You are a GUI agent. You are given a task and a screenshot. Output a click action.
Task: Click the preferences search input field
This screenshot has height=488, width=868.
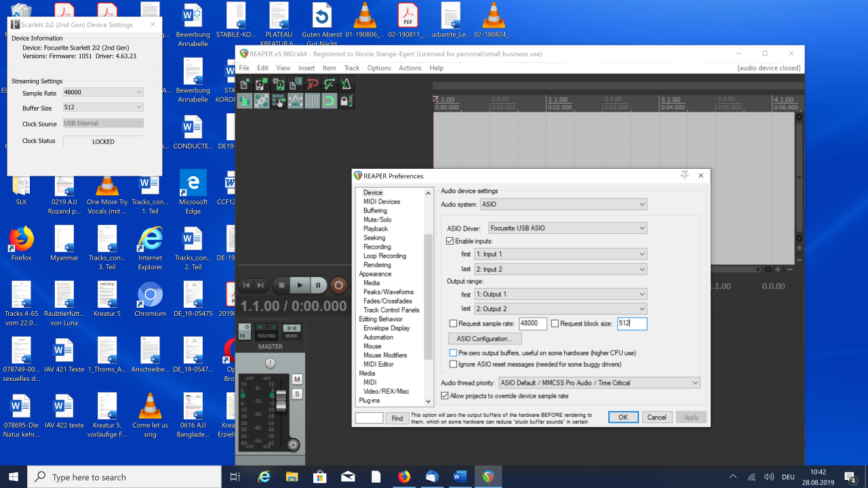(369, 418)
